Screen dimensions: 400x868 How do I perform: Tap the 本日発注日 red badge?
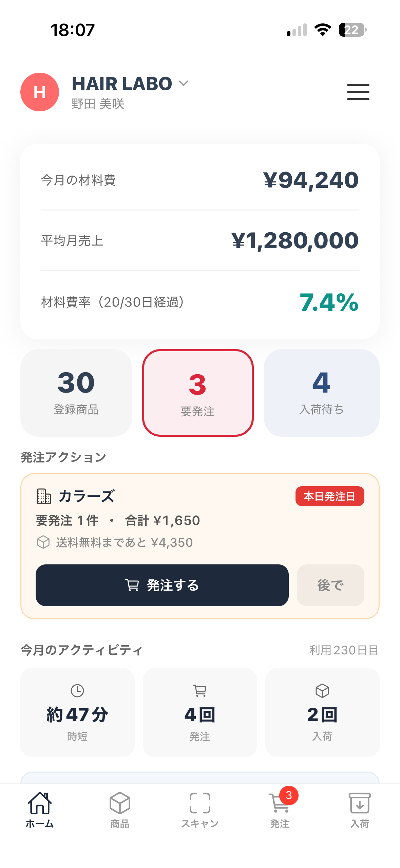click(x=330, y=496)
